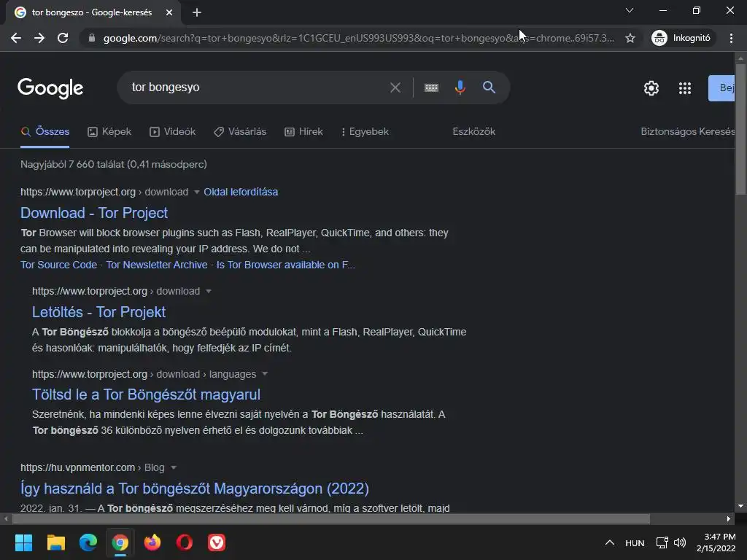The width and height of the screenshot is (747, 560).
Task: Click the address bar URL
Action: coord(358,38)
